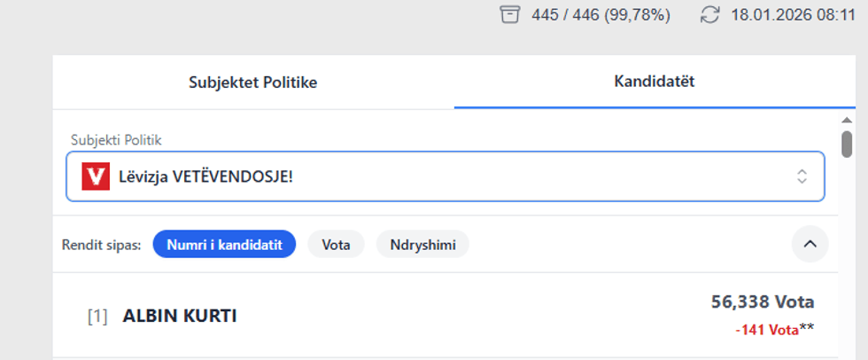This screenshot has width=868, height=360.
Task: Click the up-down arrows in the party selector
Action: pos(802,176)
